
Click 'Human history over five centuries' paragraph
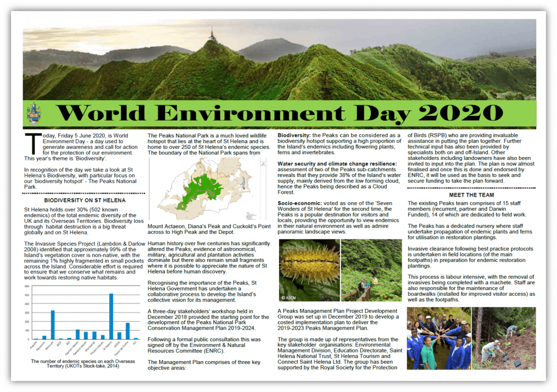[x=208, y=257]
